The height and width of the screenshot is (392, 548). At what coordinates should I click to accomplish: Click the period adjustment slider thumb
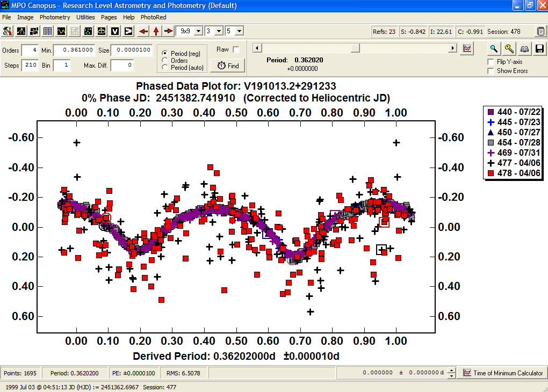click(x=356, y=48)
